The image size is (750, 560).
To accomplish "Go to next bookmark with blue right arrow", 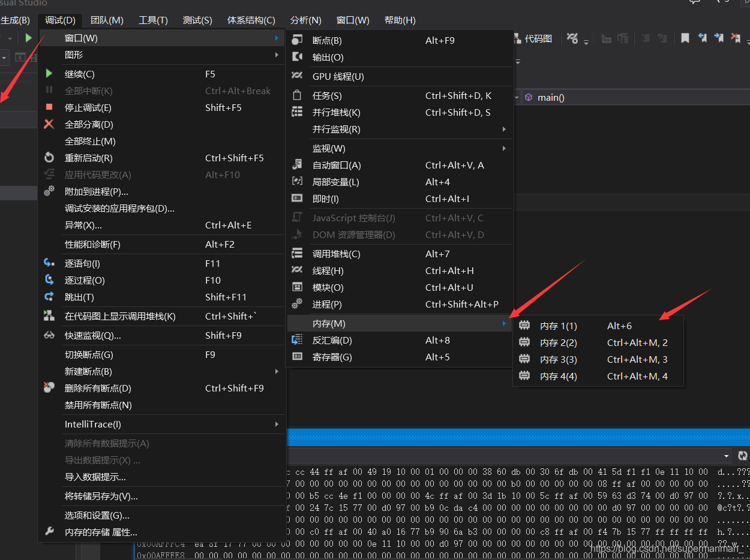I will [x=719, y=38].
